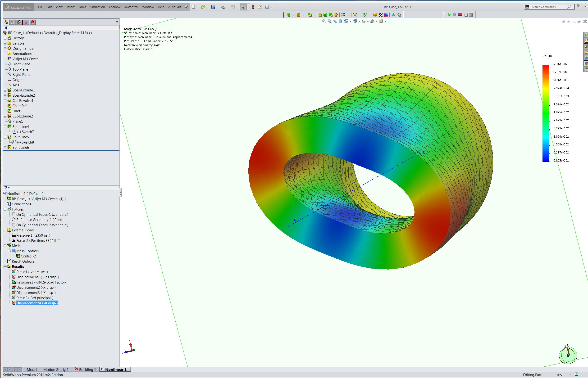Open the Insert menu
This screenshot has width=588, height=378.
pos(70,7)
